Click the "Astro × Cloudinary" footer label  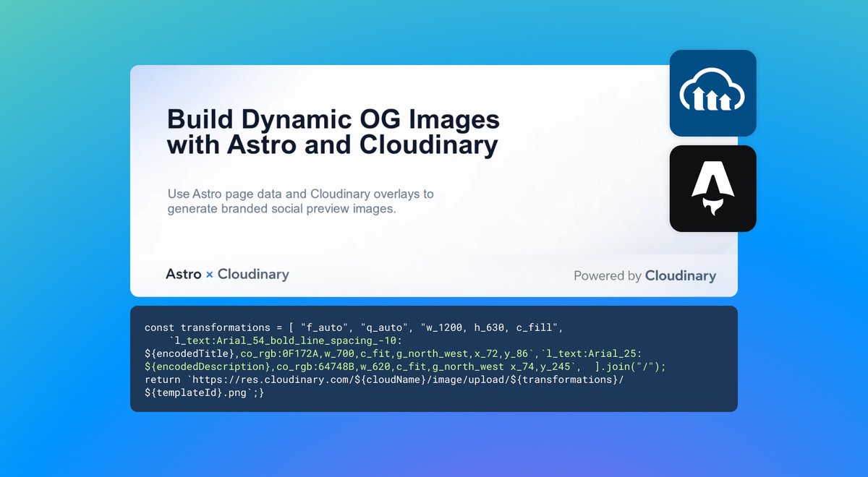pyautogui.click(x=227, y=275)
